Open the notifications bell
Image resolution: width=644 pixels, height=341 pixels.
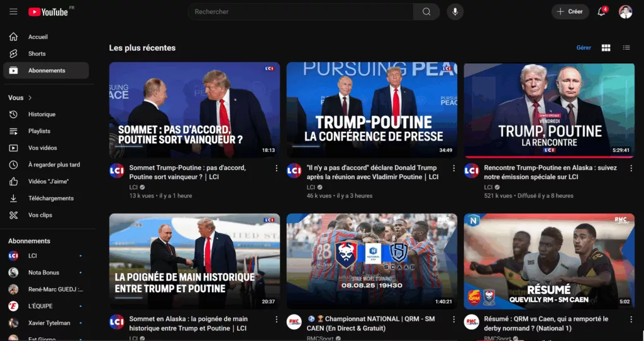601,11
